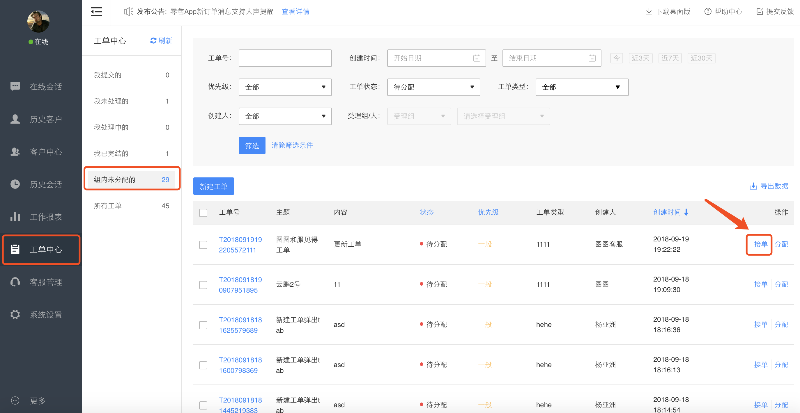Select 我已完结的 ticket list
This screenshot has width=800, height=413.
click(x=132, y=153)
